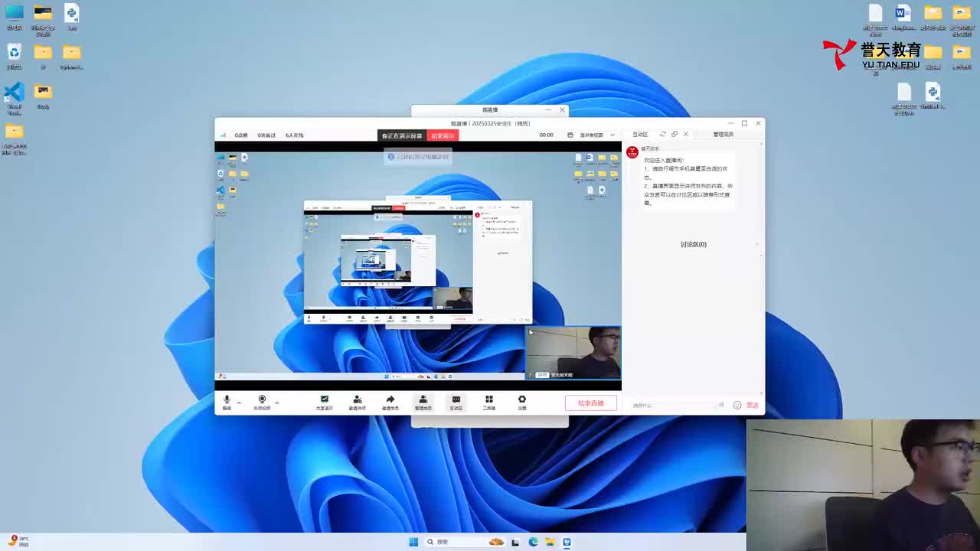Click the presenter webcam thumbnail in the live window
Screen dimensions: 980x551
(x=573, y=353)
